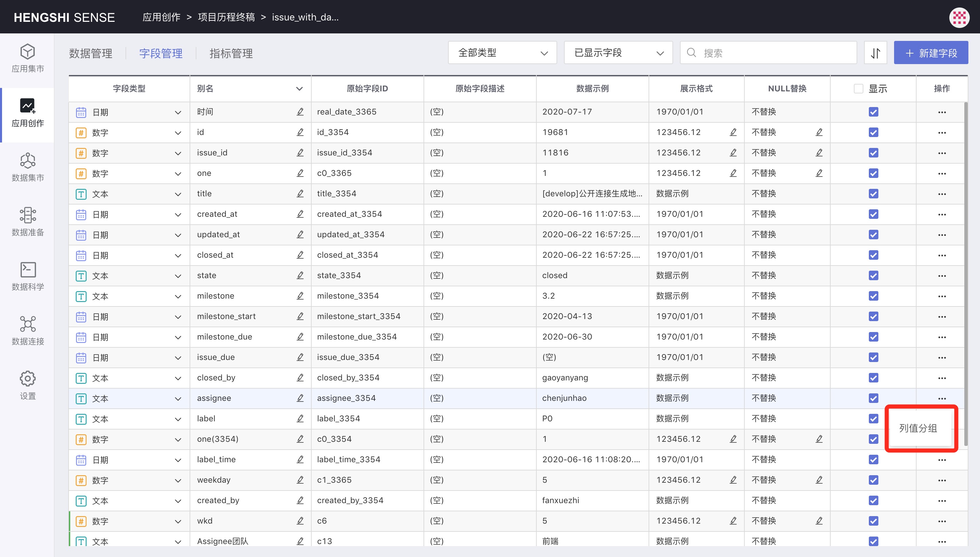Open more actions for real_date_3365 row
The width and height of the screenshot is (980, 557).
pyautogui.click(x=942, y=112)
